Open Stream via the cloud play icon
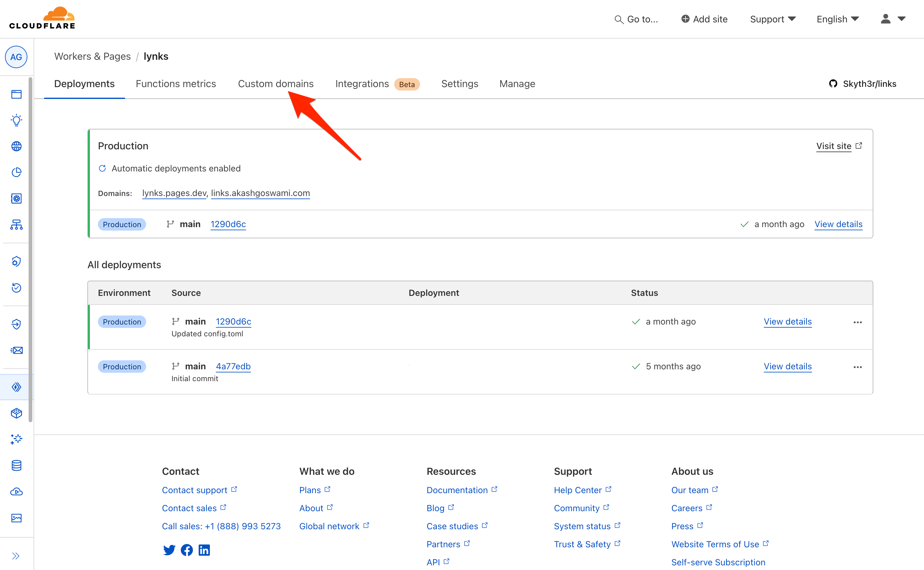 pos(16,492)
